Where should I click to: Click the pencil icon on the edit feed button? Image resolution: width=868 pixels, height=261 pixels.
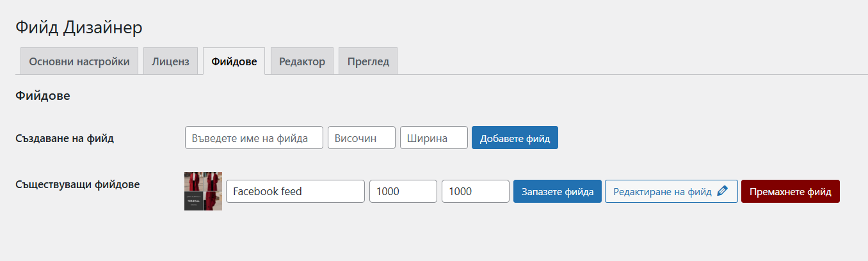pyautogui.click(x=723, y=191)
